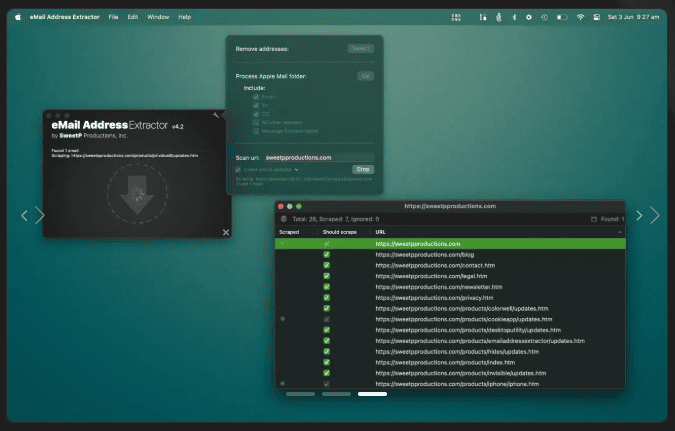This screenshot has width=675, height=431.
Task: Toggle Should scrape on emailaddressextractor/updates.htm row
Action: tap(327, 341)
